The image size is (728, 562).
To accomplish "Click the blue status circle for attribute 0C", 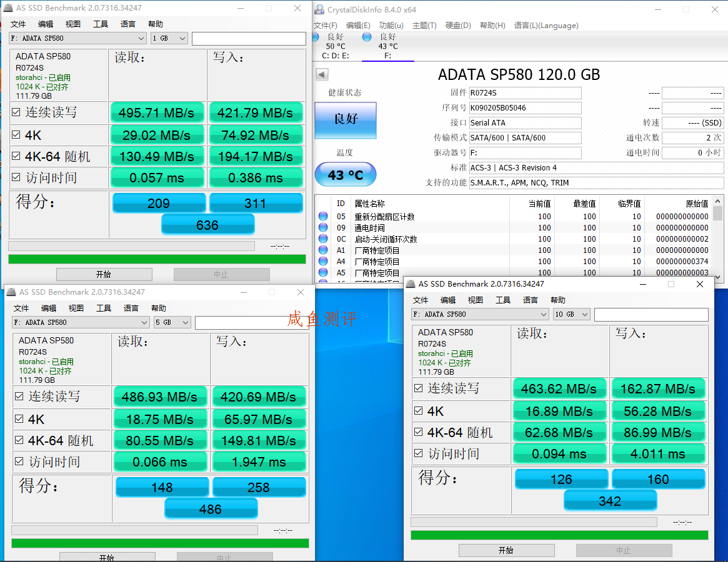I will pyautogui.click(x=323, y=239).
